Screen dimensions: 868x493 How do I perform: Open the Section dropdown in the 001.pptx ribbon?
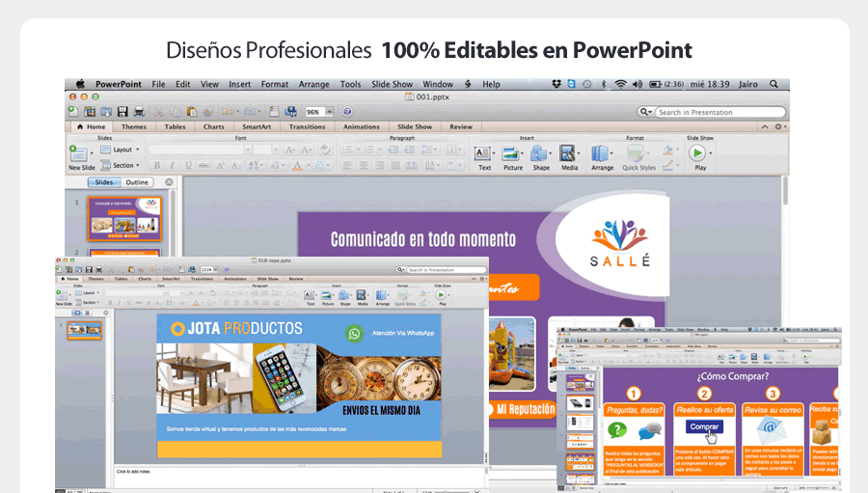(x=123, y=165)
